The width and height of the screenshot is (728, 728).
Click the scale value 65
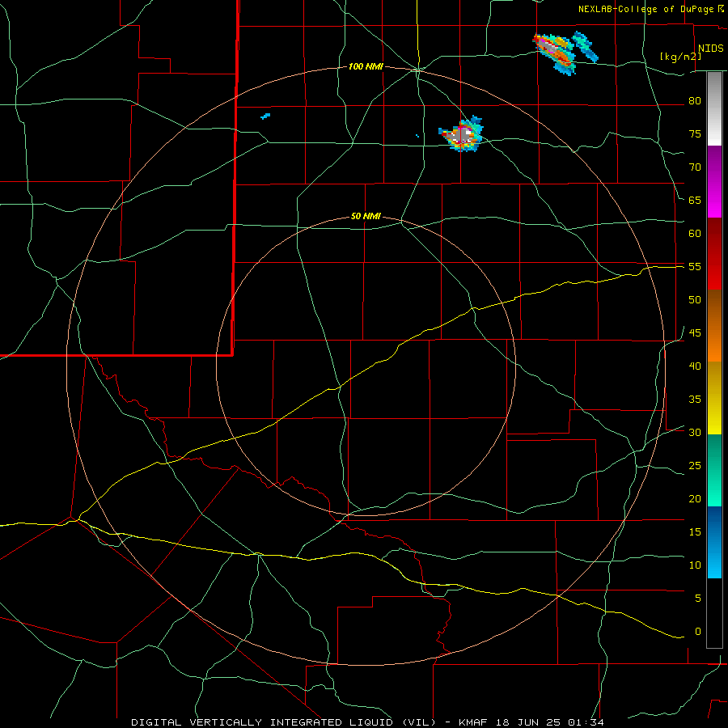[695, 200]
